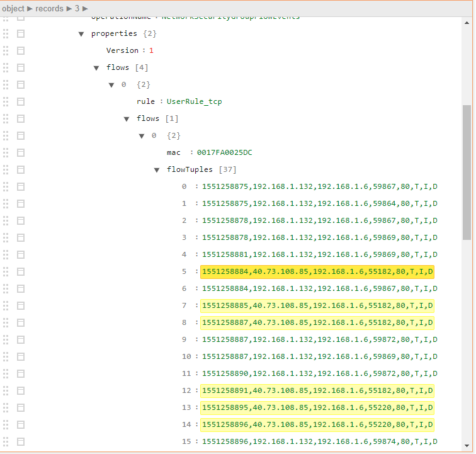Open the action menu for flowTuples item 0
Screen dimensions: 476x454
(21, 186)
